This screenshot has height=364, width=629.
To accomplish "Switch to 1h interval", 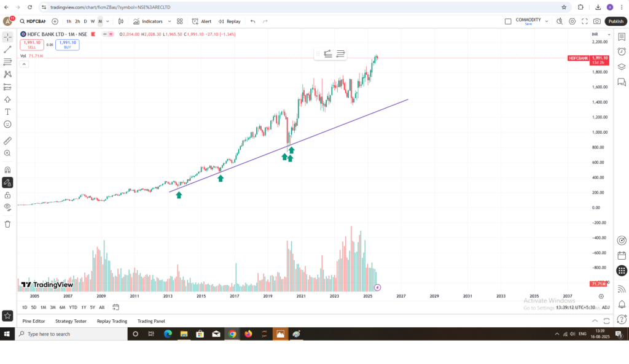I will pos(69,21).
